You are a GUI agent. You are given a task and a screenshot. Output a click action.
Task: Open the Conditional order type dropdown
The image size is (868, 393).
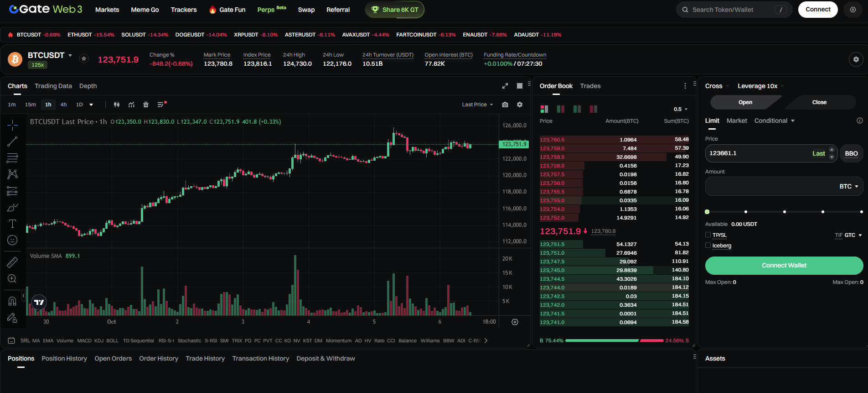[774, 121]
